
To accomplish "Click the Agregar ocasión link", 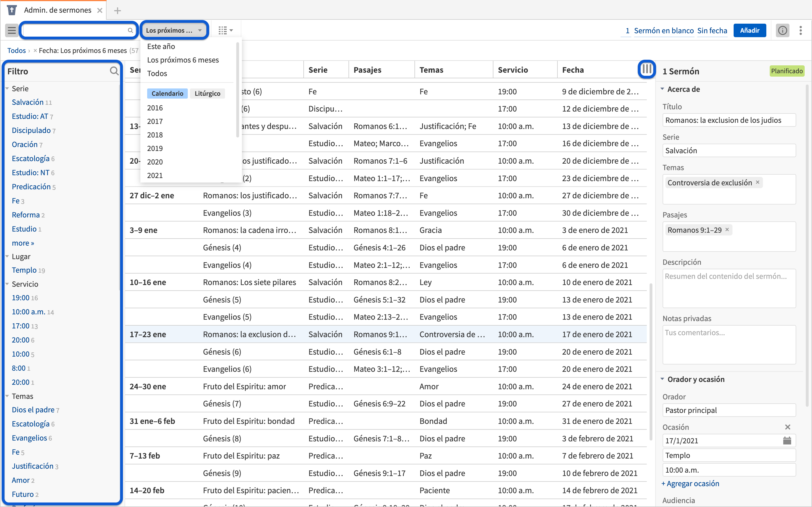I will 690,484.
